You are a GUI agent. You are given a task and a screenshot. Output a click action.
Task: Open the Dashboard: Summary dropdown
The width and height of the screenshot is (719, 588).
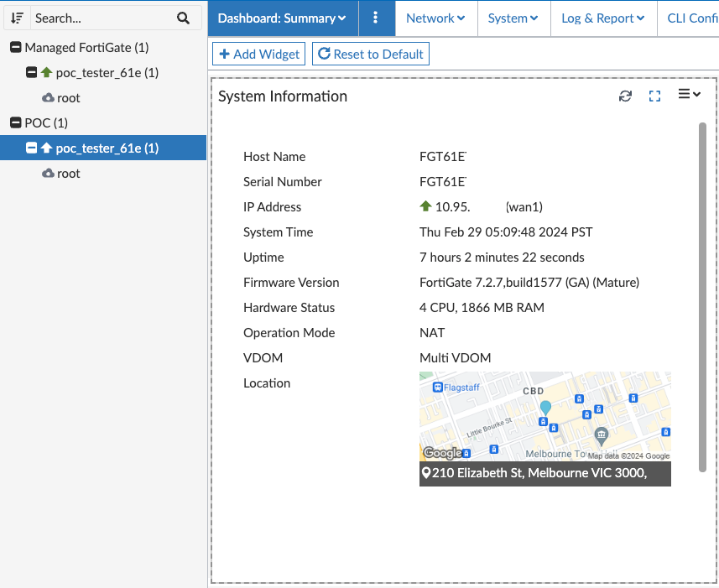(283, 18)
